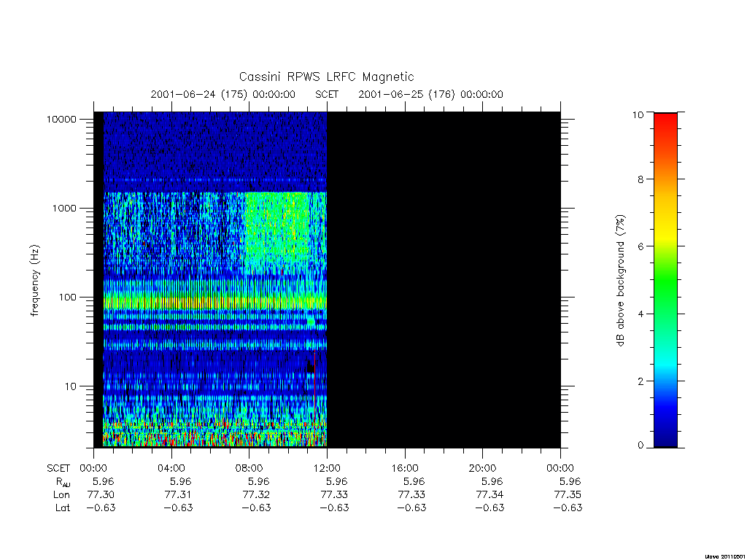
Task: Click the 10000 frequency tick label
Action: point(61,119)
